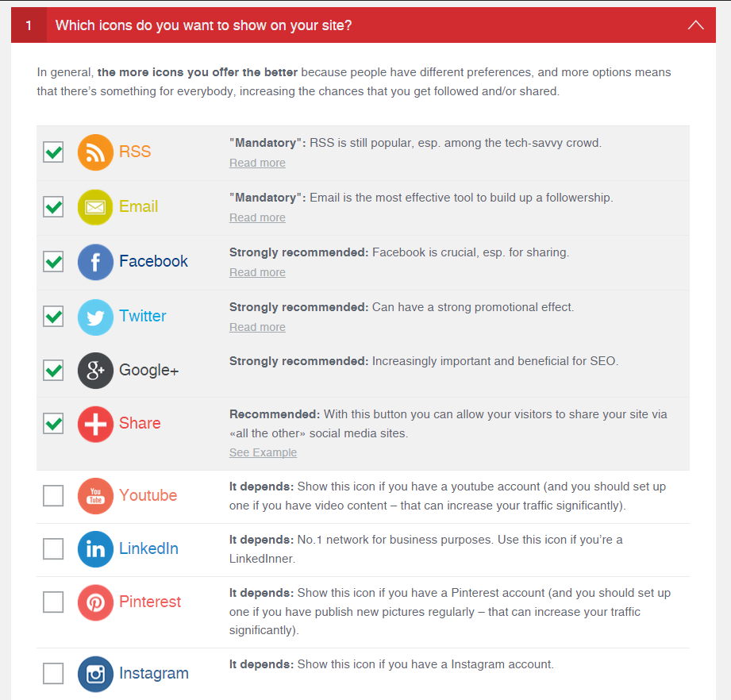Check the Pinterest checkbox
This screenshot has width=731, height=700.
point(52,602)
